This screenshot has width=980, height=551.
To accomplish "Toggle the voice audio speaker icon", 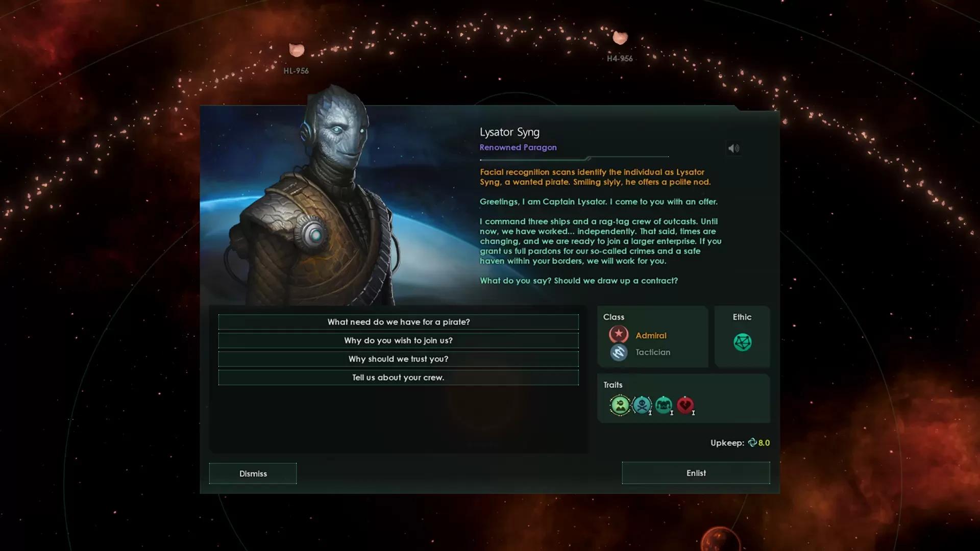I will coord(733,148).
